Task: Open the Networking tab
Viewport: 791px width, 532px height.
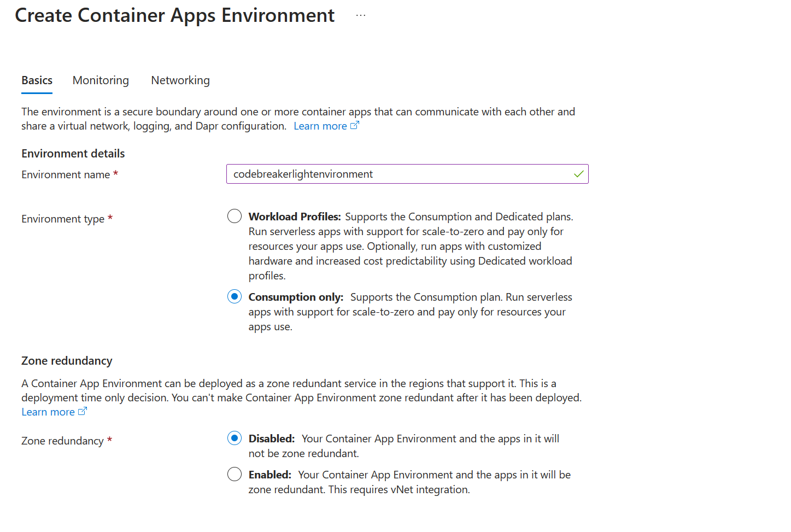Action: click(x=180, y=80)
